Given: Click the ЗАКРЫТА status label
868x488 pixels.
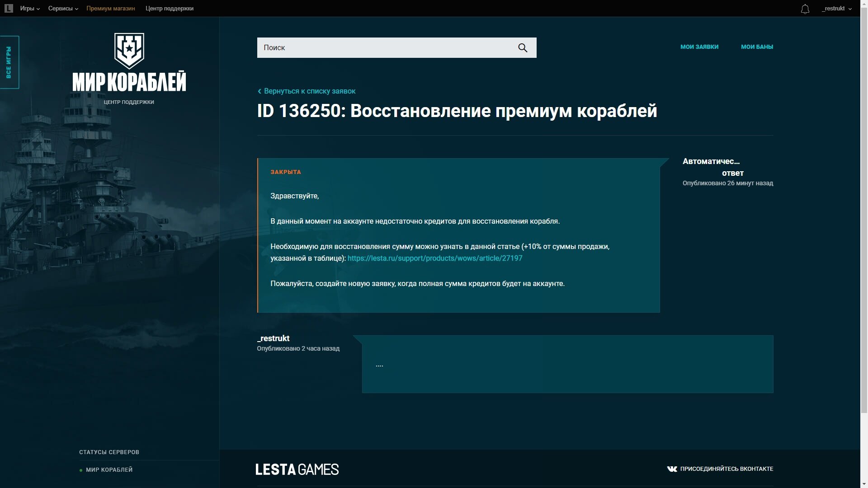Looking at the screenshot, I should pos(286,172).
